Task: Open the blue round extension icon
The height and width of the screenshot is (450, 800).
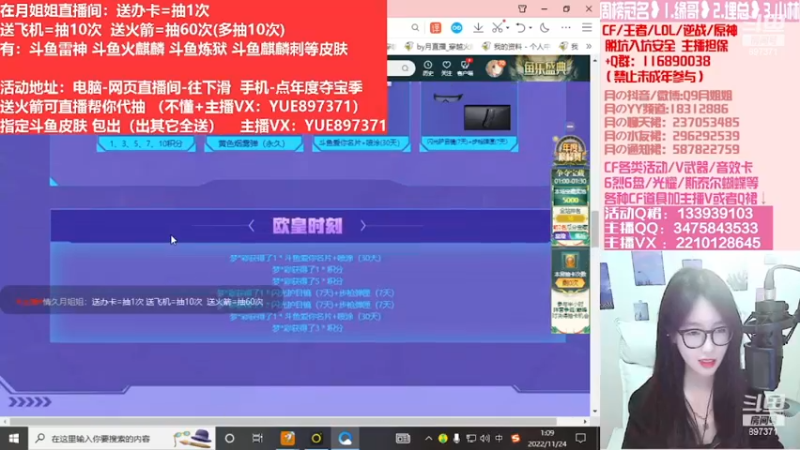Action: pyautogui.click(x=457, y=28)
